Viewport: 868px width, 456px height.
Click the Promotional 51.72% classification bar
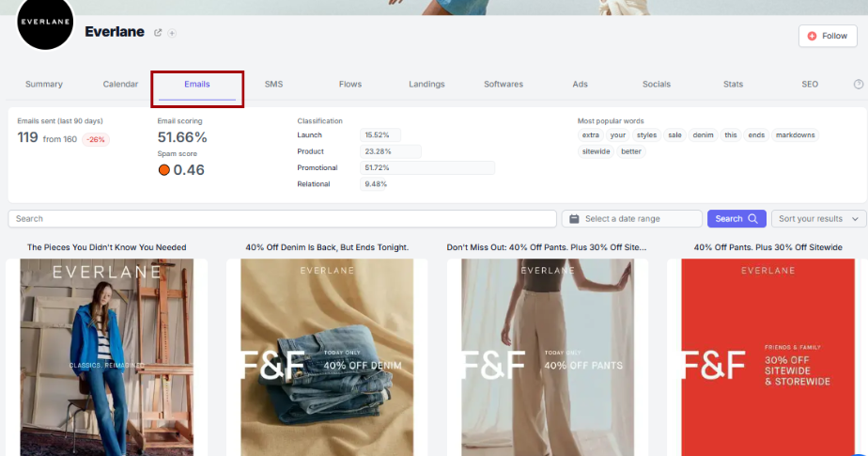click(x=427, y=168)
